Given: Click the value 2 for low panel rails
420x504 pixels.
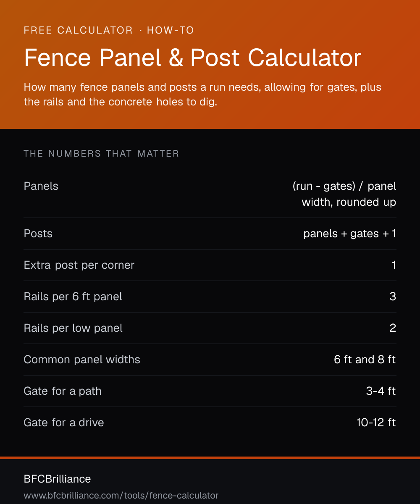Looking at the screenshot, I should pos(393,328).
